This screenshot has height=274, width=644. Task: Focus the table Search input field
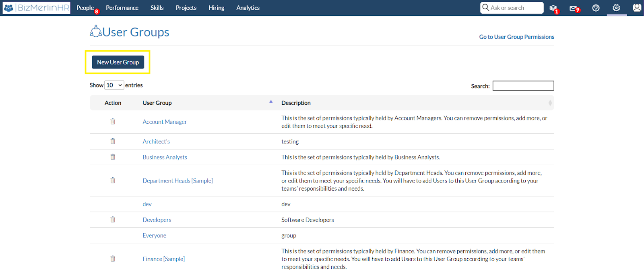[523, 86]
